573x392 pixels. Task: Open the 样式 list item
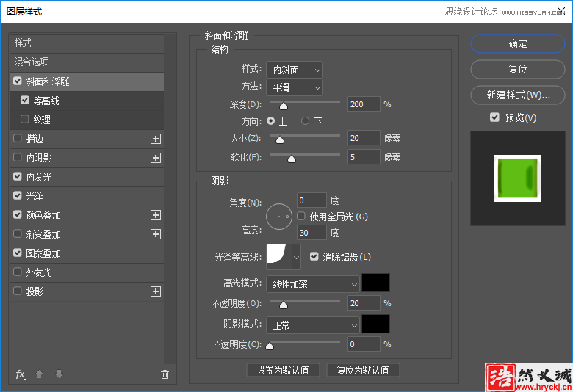pos(87,43)
